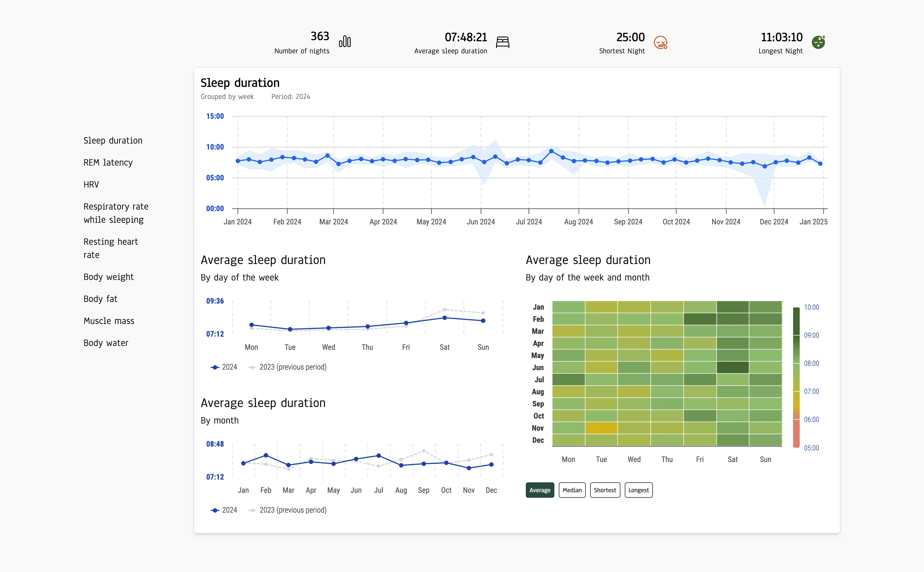Click the Saturday data point in weekday chart
Image resolution: width=924 pixels, height=572 pixels.
[x=444, y=318]
